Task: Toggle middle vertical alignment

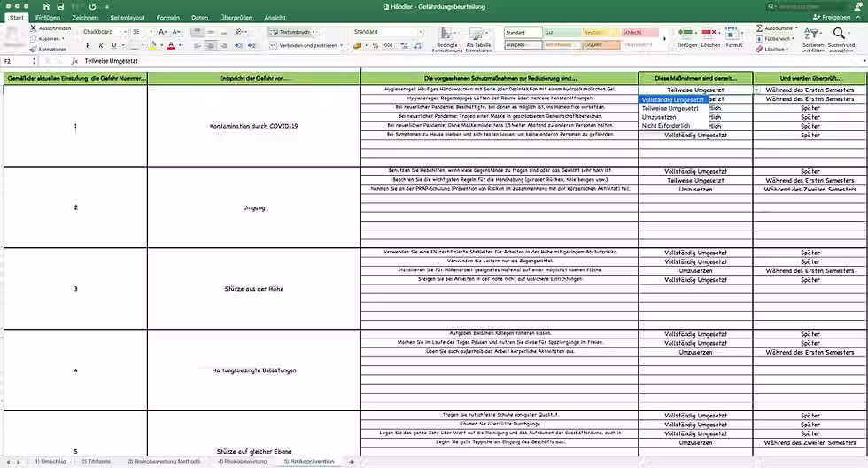Action: point(211,32)
